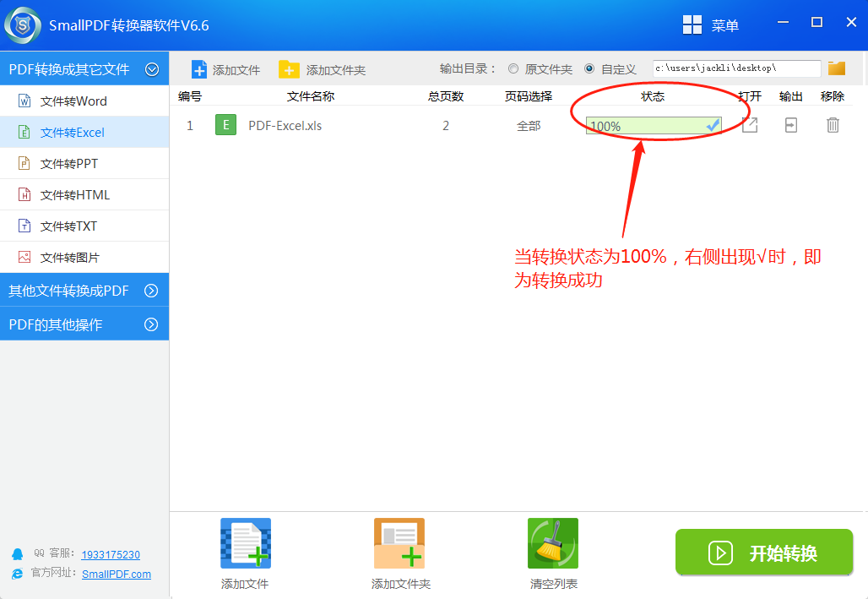The width and height of the screenshot is (868, 599).
Task: Click the 状态 column header
Action: coord(653,96)
